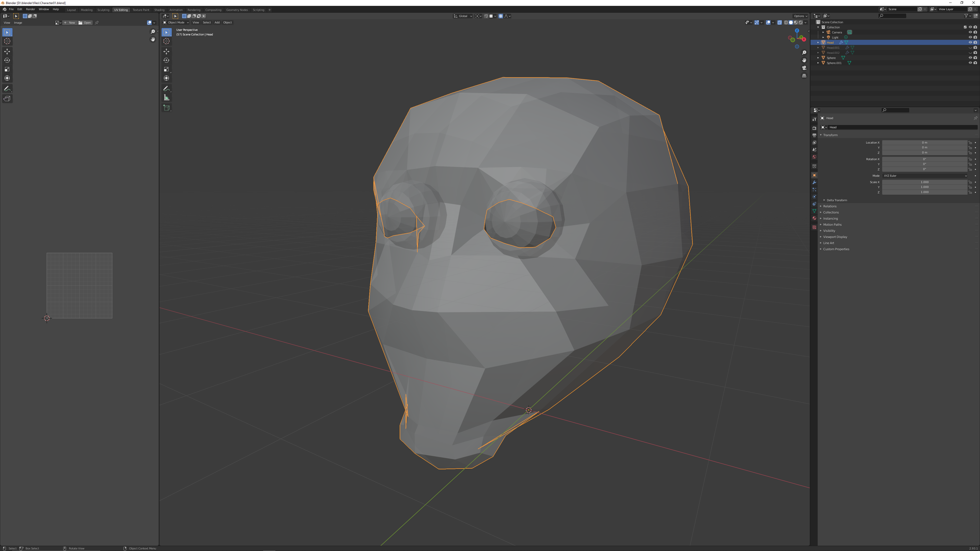980x551 pixels.
Task: Expand the Camera item in outliner
Action: [823, 32]
